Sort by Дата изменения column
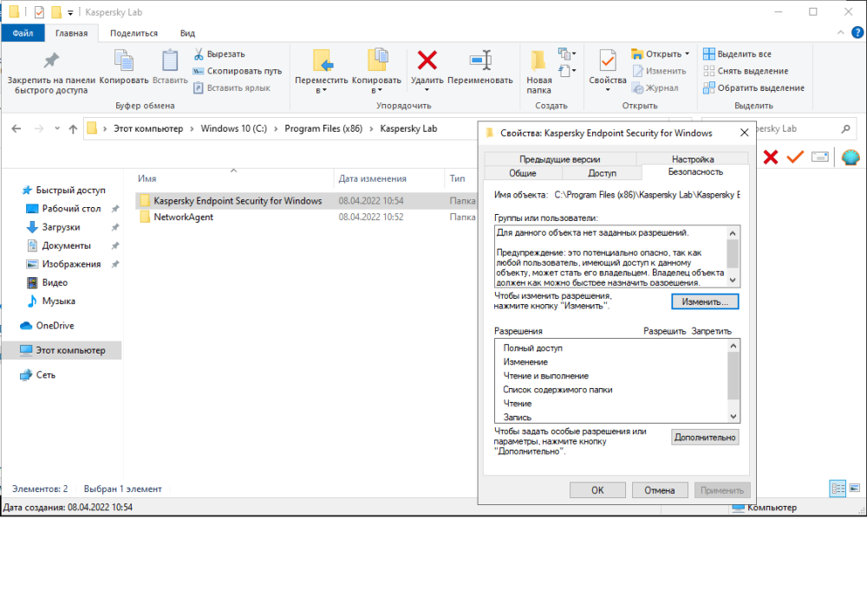This screenshot has width=867, height=616. coord(372,178)
